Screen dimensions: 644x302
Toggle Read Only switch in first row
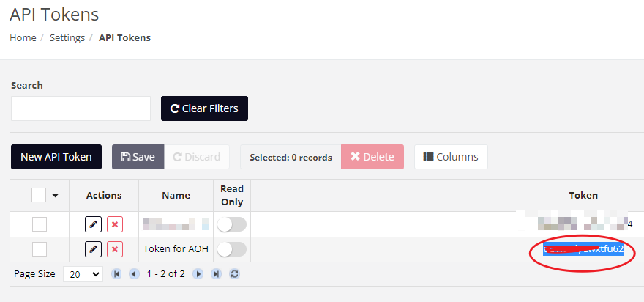coord(232,224)
